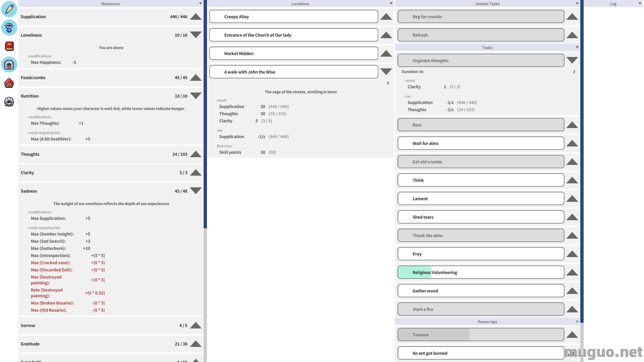This screenshot has height=362, width=644.
Task: Start the Lament task
Action: pos(481,198)
